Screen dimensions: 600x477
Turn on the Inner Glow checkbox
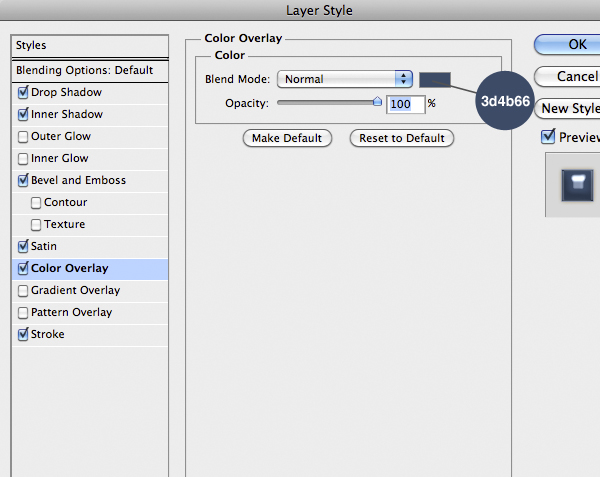coord(23,158)
